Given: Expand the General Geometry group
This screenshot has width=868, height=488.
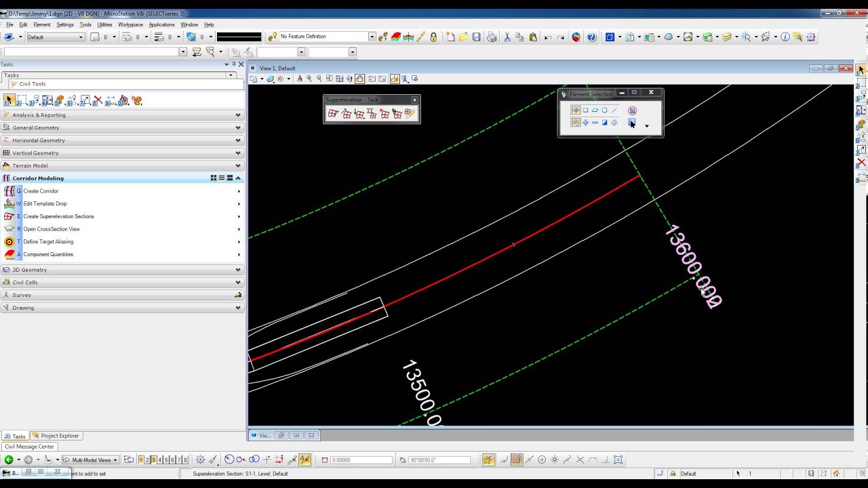Looking at the screenshot, I should pyautogui.click(x=122, y=127).
